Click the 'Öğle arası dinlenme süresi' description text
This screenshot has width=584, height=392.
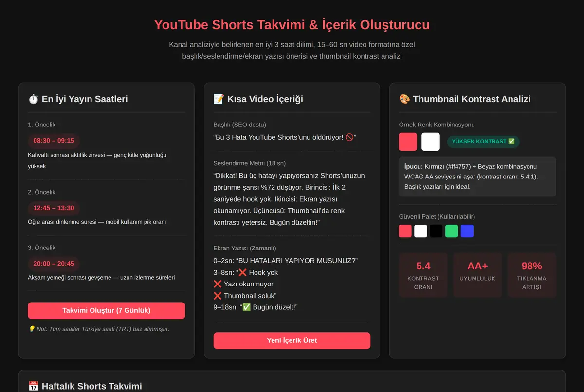click(97, 222)
